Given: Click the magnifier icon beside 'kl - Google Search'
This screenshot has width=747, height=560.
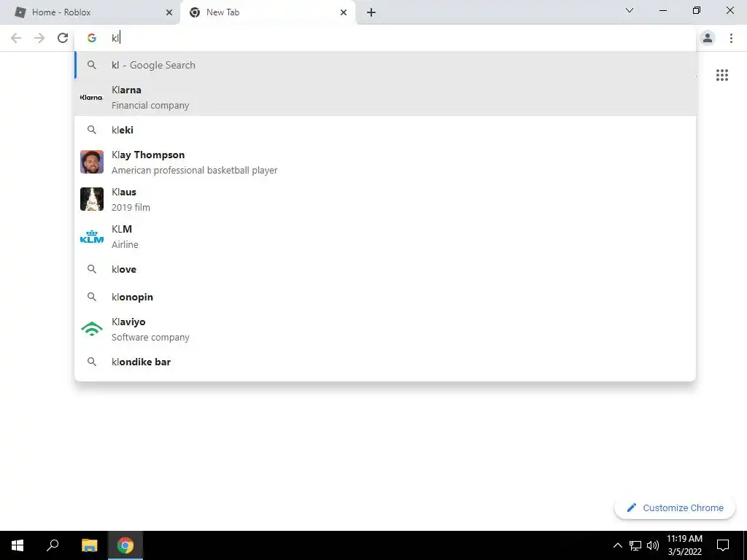Looking at the screenshot, I should [x=91, y=65].
